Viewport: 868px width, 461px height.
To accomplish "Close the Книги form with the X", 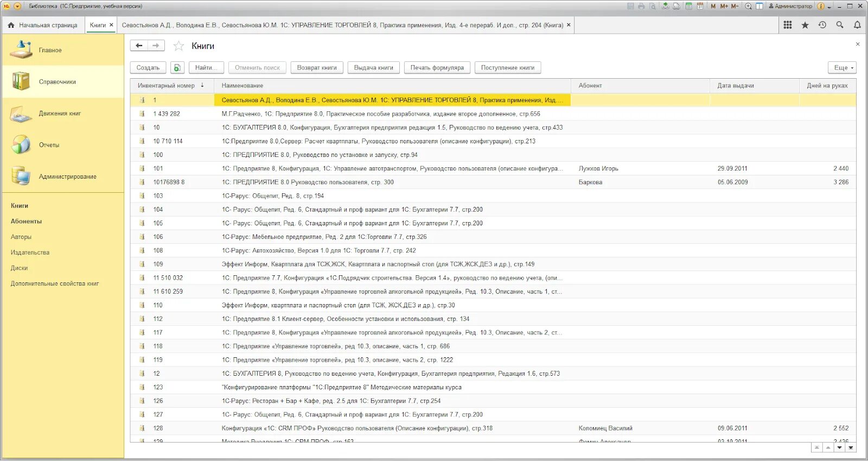I will point(858,44).
